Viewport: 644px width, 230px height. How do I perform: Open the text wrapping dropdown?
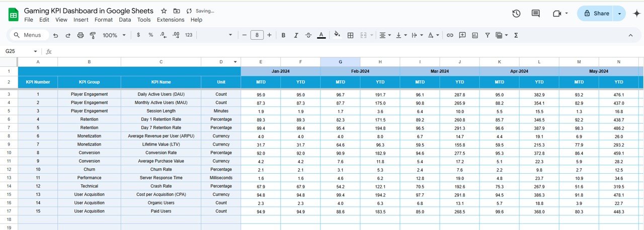(417, 35)
